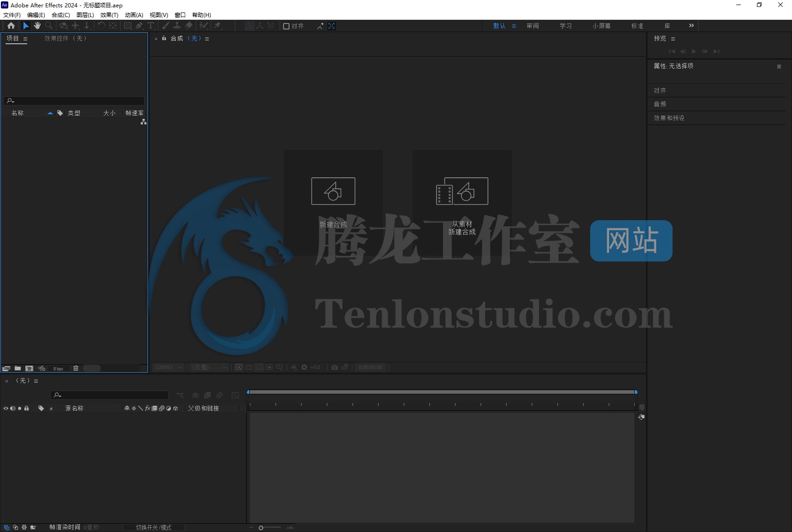Click the trash delete icon in Project panel

click(76, 368)
